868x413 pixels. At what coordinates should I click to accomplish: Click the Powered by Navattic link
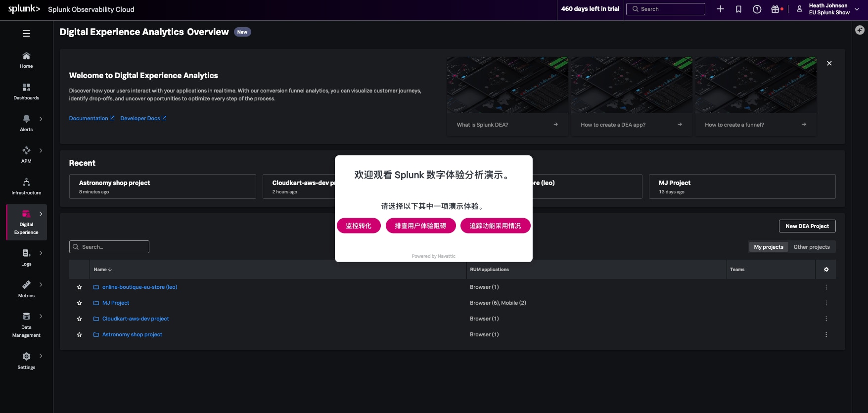click(433, 256)
